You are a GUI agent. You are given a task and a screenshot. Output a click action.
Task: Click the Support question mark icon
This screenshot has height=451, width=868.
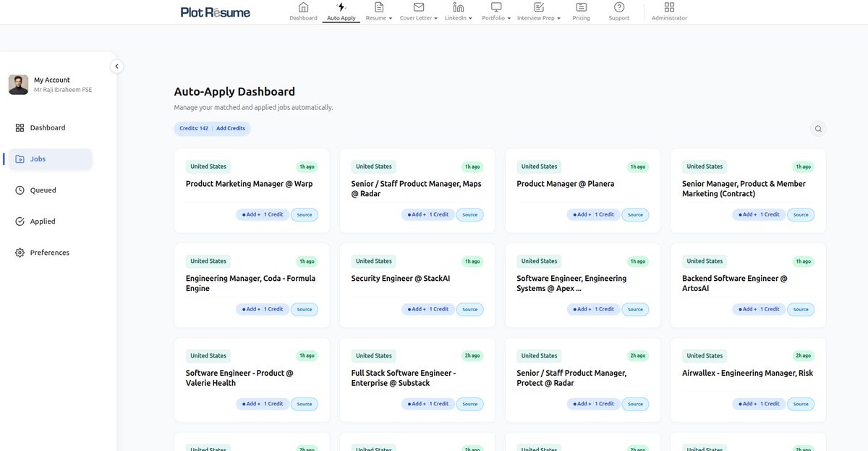[619, 7]
